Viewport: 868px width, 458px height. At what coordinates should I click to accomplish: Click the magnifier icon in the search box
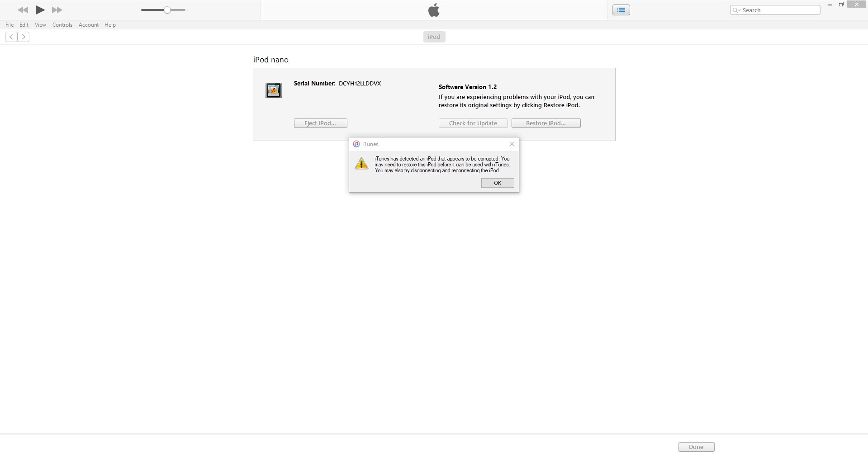point(736,10)
